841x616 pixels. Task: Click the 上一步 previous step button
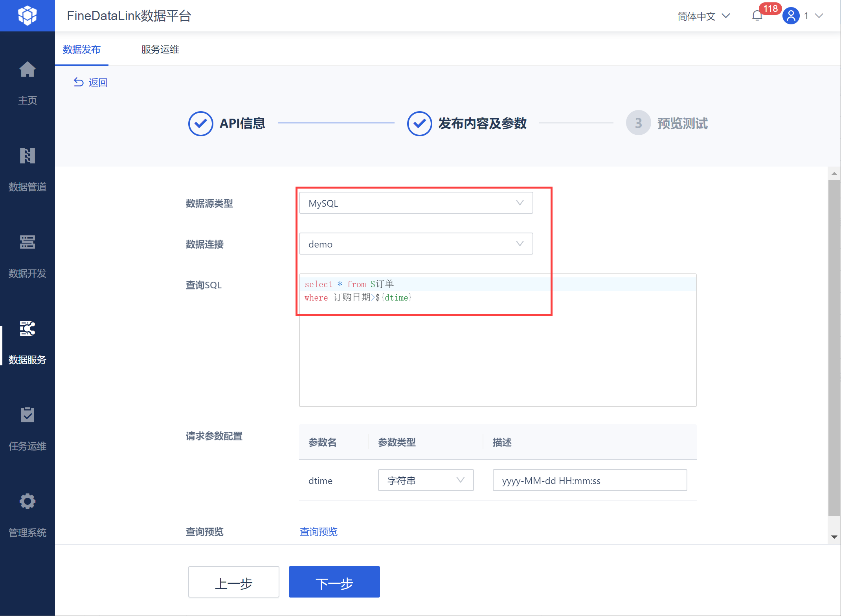[x=233, y=582]
